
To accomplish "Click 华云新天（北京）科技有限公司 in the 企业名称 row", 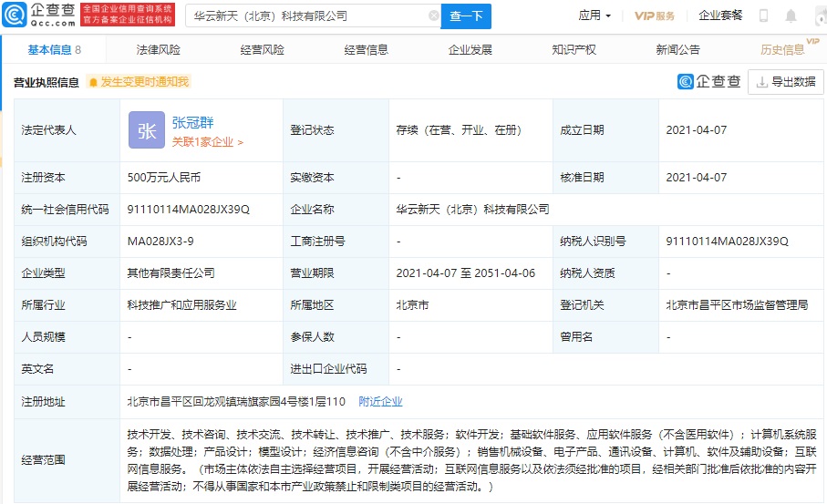I will pyautogui.click(x=472, y=210).
